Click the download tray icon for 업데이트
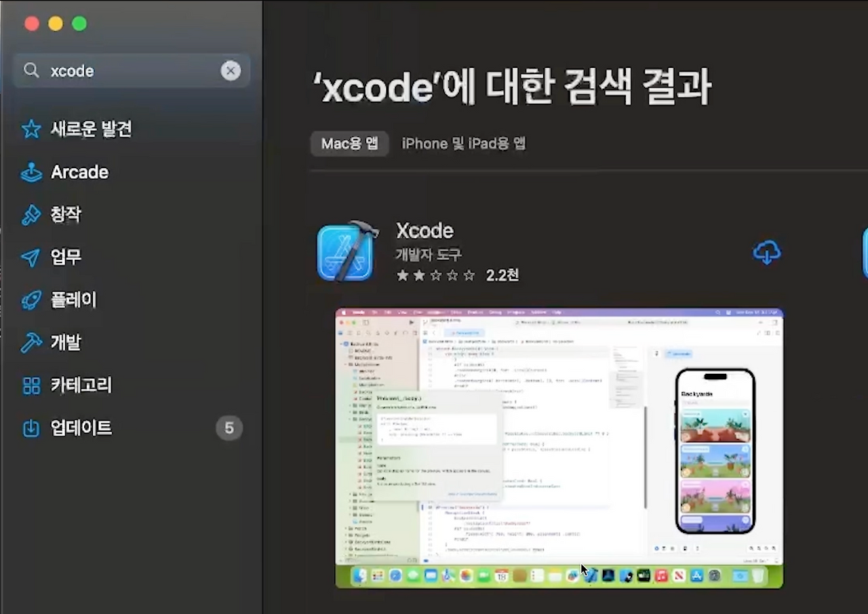 31,428
